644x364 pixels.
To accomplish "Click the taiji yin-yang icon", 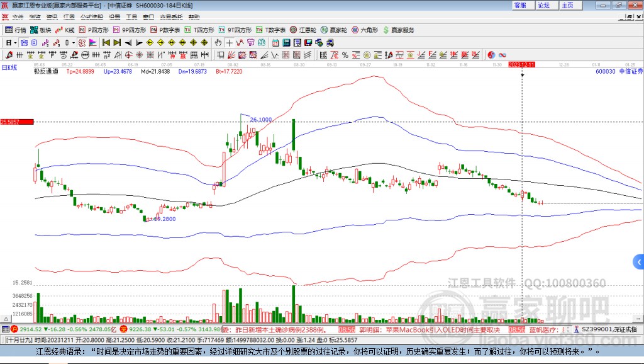I will click(491, 55).
